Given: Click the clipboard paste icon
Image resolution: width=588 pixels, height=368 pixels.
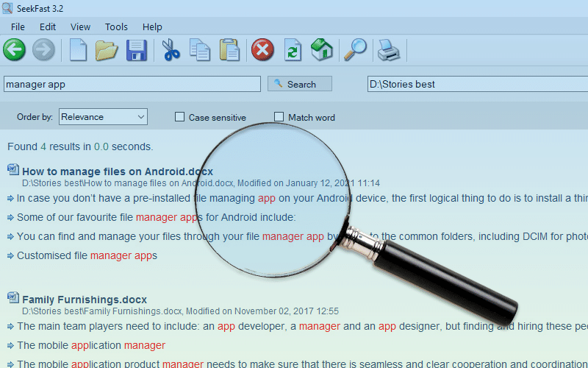Looking at the screenshot, I should pos(229,49).
